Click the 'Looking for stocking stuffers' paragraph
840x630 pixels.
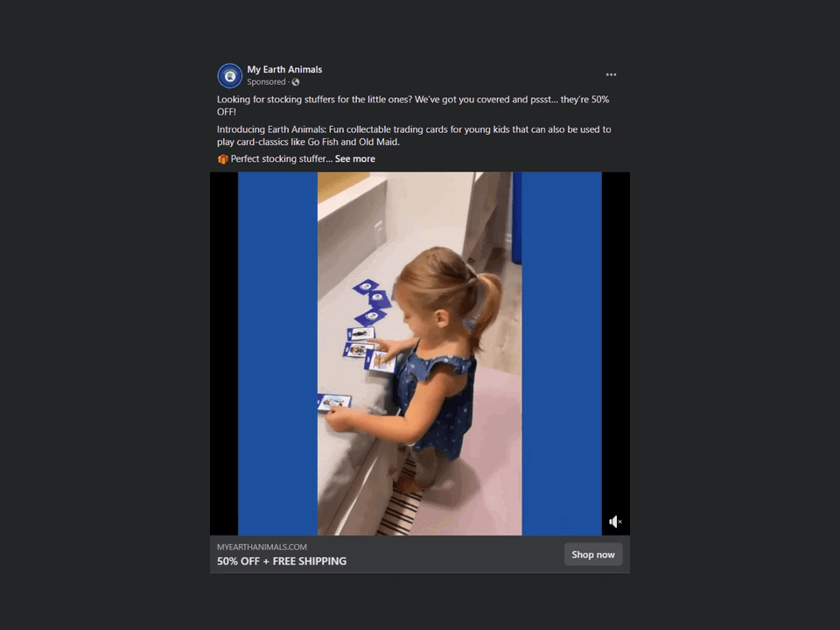coord(413,106)
